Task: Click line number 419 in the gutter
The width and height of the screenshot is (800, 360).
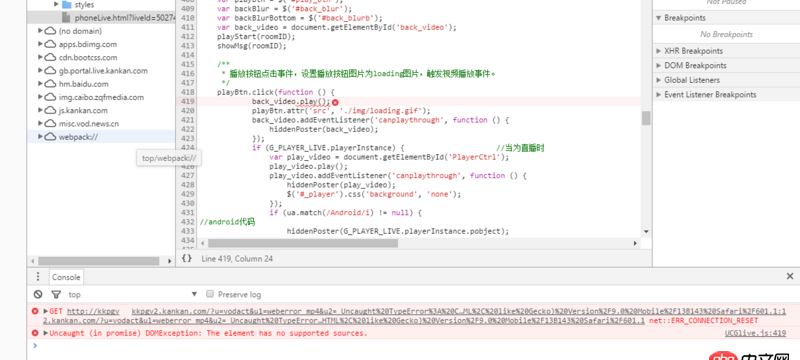Action: pos(188,101)
